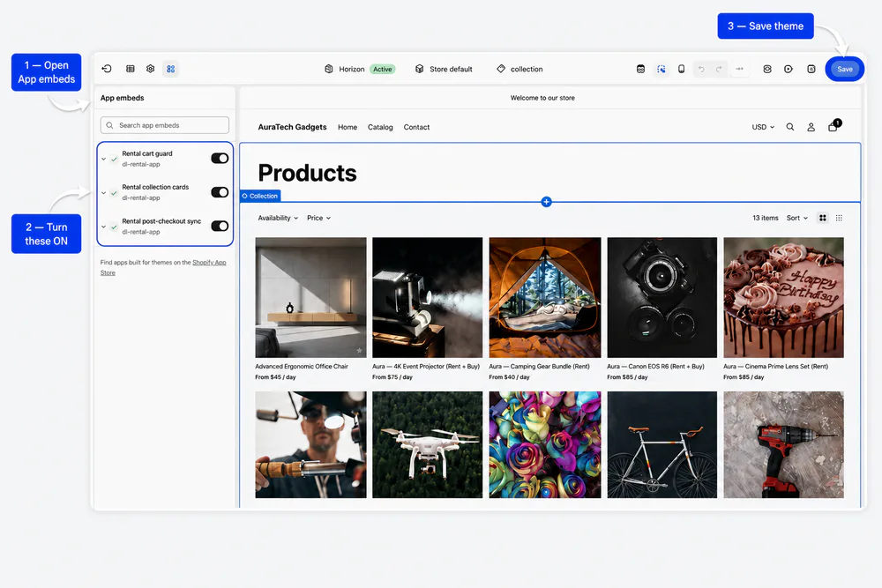Click the Store default cube icon

(x=420, y=69)
